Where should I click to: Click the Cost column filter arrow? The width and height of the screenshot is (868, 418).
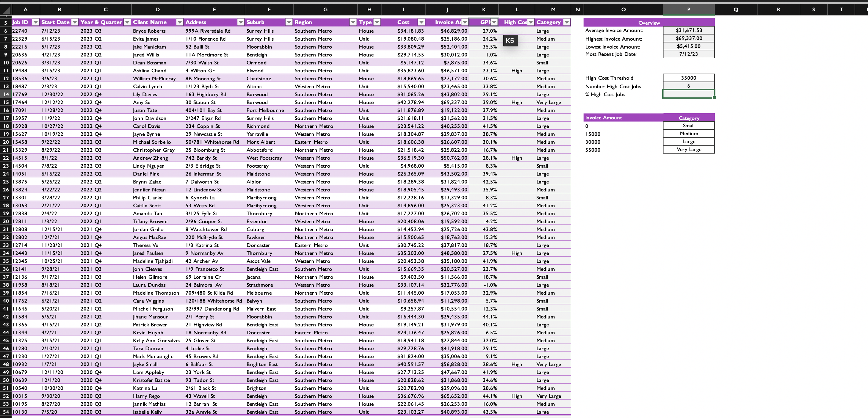(421, 22)
